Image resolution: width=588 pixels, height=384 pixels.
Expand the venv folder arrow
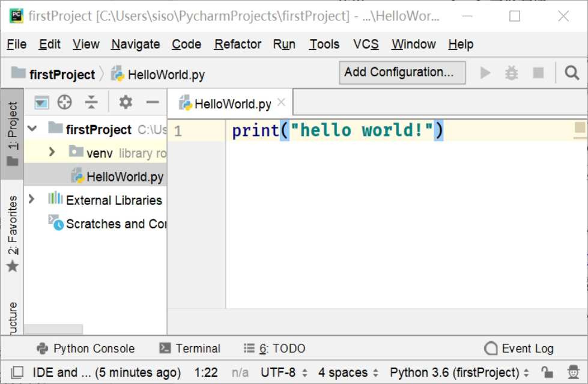[52, 152]
